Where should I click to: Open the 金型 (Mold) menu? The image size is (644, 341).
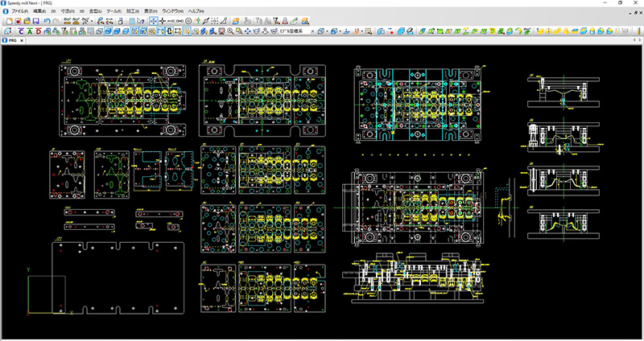pos(95,12)
